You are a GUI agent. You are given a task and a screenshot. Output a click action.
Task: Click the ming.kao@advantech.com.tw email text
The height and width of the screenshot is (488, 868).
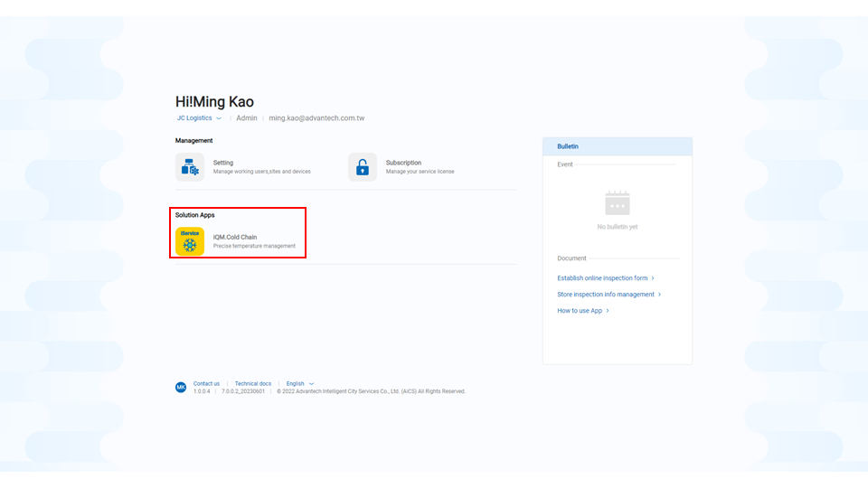(316, 118)
